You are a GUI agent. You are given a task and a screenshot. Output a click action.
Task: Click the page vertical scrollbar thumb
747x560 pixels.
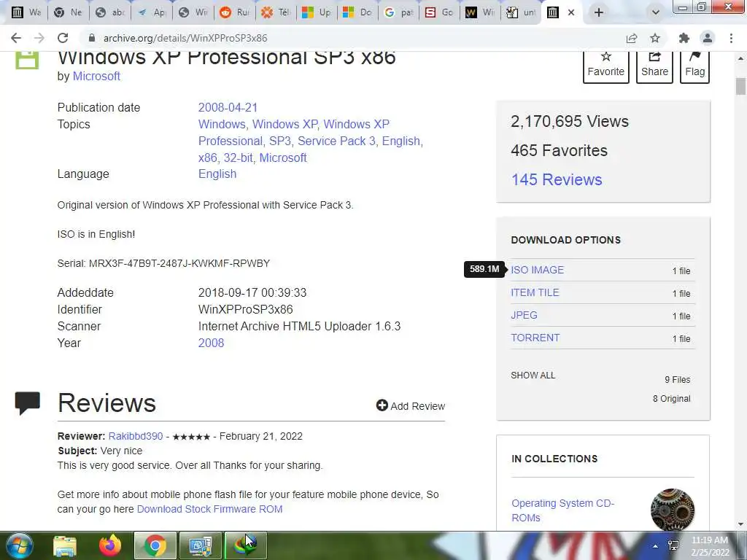740,87
